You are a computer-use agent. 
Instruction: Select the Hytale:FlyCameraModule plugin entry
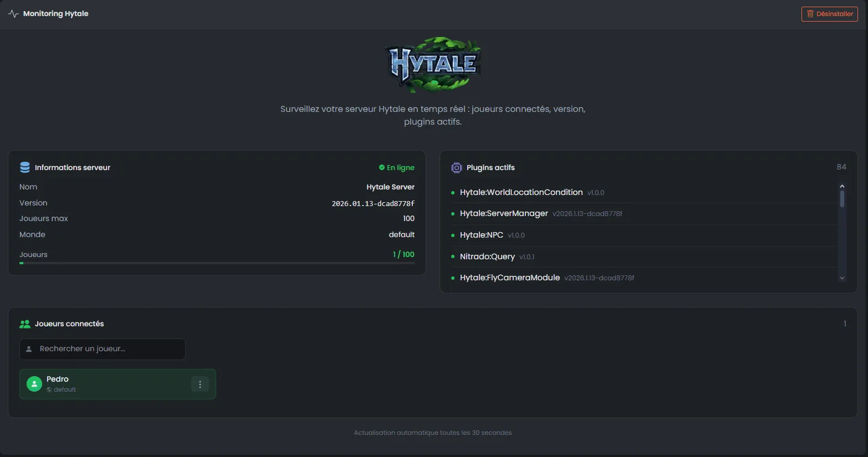point(509,278)
